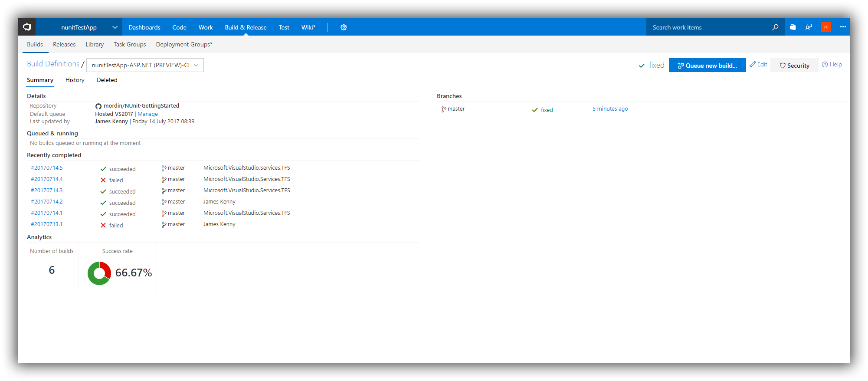The image size is (868, 381).
Task: Open build #20170714.2 link
Action: click(x=47, y=202)
